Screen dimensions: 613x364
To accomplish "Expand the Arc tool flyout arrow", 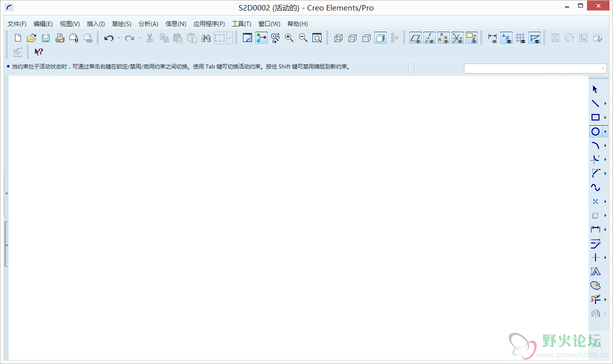I will (x=605, y=145).
